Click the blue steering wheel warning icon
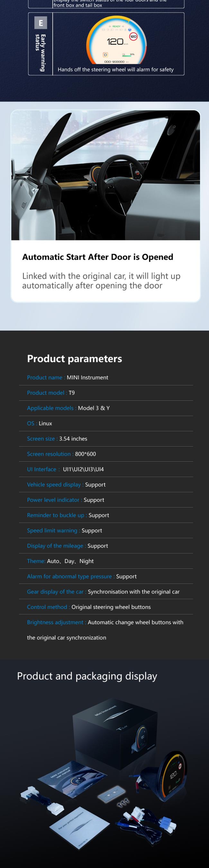Image resolution: width=209 pixels, height=868 pixels. point(129,30)
